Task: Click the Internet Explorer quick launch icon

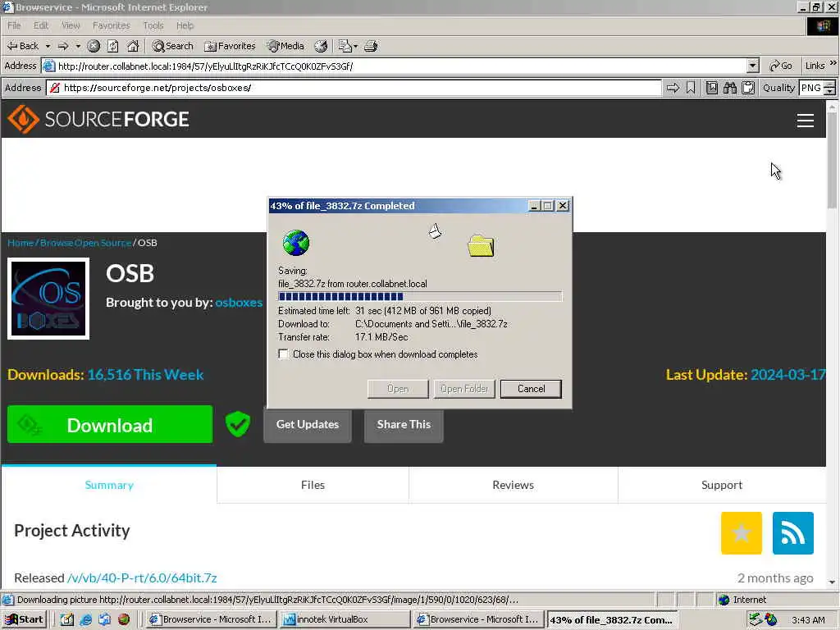Action: pyautogui.click(x=85, y=619)
